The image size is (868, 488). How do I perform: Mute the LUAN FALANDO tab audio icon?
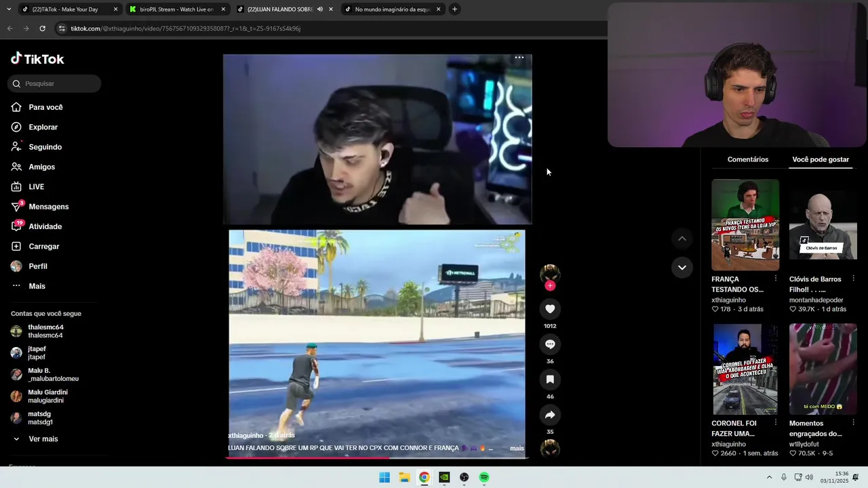click(319, 9)
